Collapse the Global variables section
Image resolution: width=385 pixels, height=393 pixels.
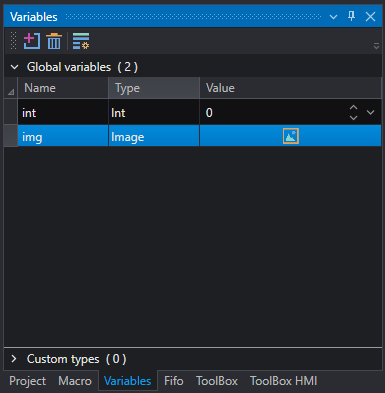pos(14,67)
